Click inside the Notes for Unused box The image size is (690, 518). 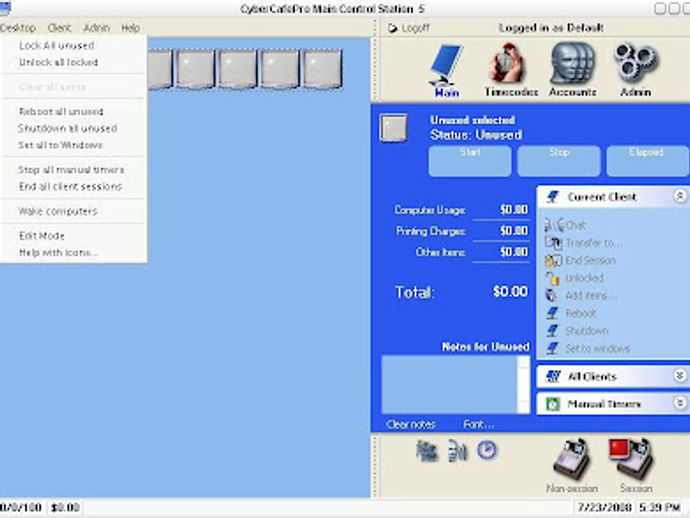click(x=449, y=385)
